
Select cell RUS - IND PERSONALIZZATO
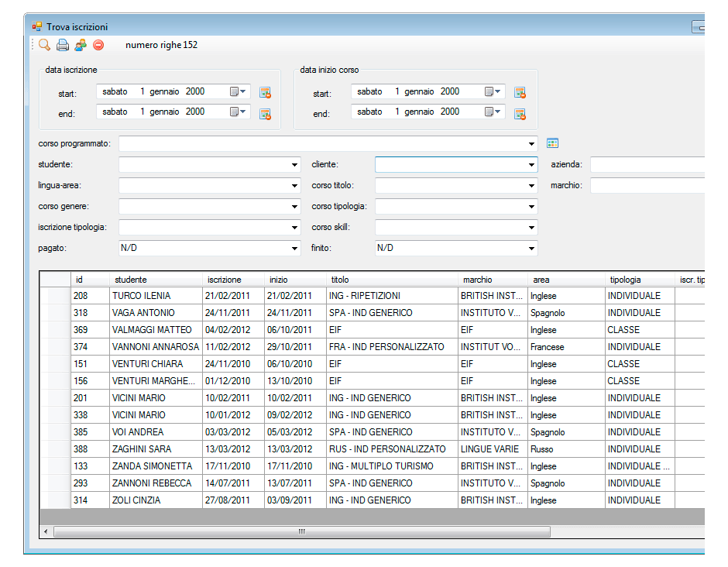393,449
